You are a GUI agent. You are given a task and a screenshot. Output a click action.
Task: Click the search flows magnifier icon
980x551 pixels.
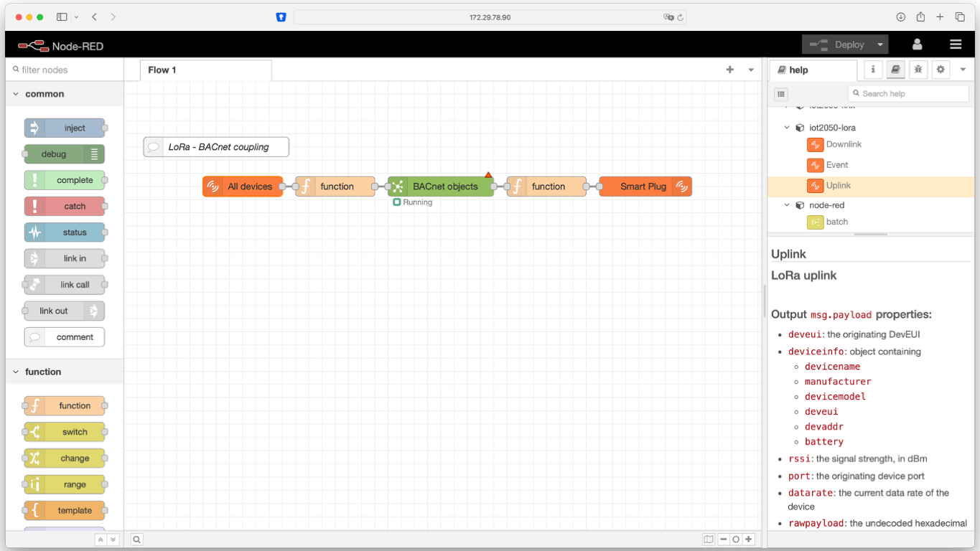[x=136, y=540]
